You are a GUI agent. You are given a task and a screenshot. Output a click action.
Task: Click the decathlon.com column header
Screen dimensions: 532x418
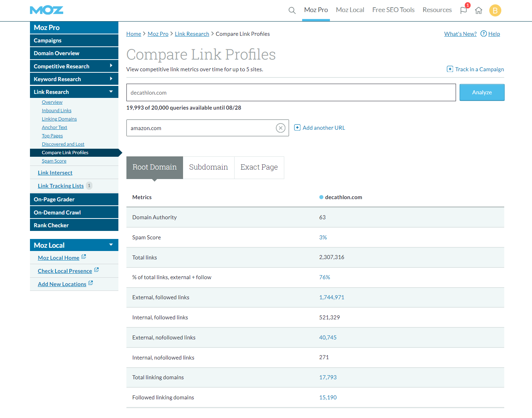coord(341,197)
